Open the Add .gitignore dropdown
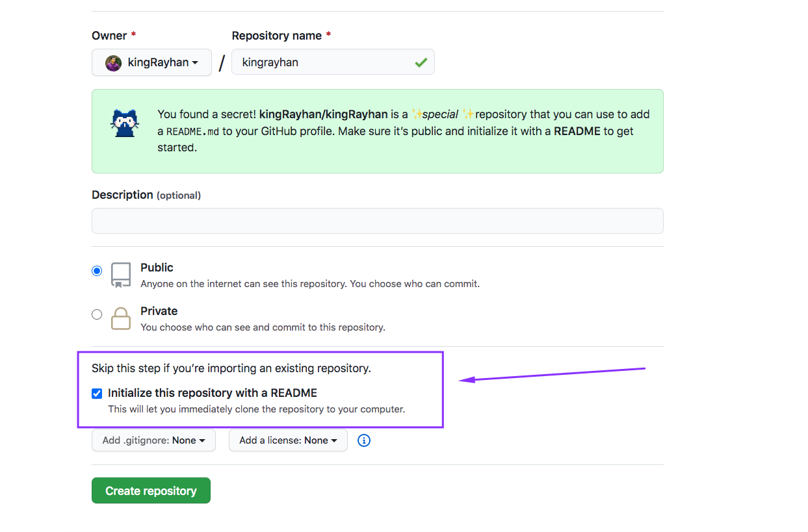This screenshot has height=532, width=808. pos(153,440)
